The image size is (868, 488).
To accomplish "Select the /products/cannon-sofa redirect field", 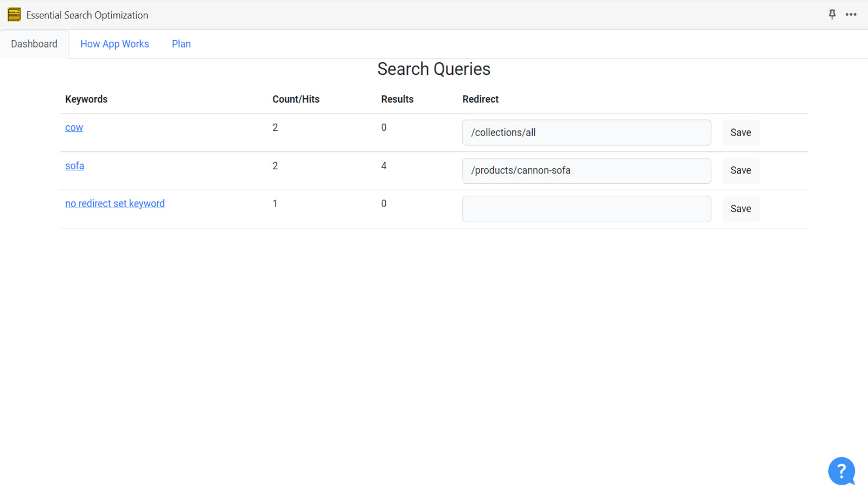I will [586, 170].
